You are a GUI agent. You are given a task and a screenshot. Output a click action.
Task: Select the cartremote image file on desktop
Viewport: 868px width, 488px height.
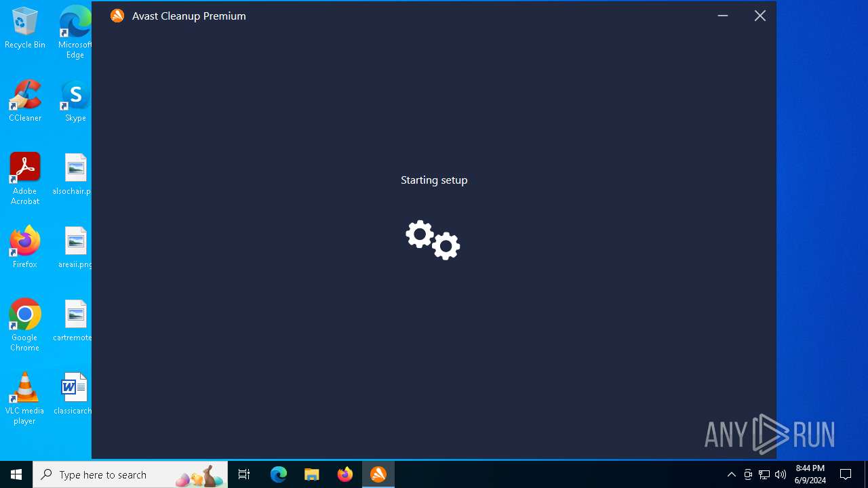pos(73,321)
